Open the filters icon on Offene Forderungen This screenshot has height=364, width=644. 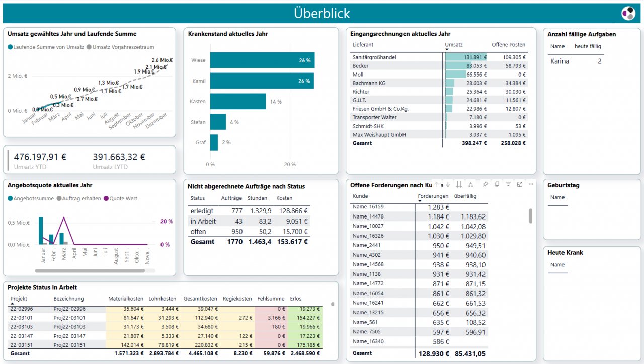508,185
